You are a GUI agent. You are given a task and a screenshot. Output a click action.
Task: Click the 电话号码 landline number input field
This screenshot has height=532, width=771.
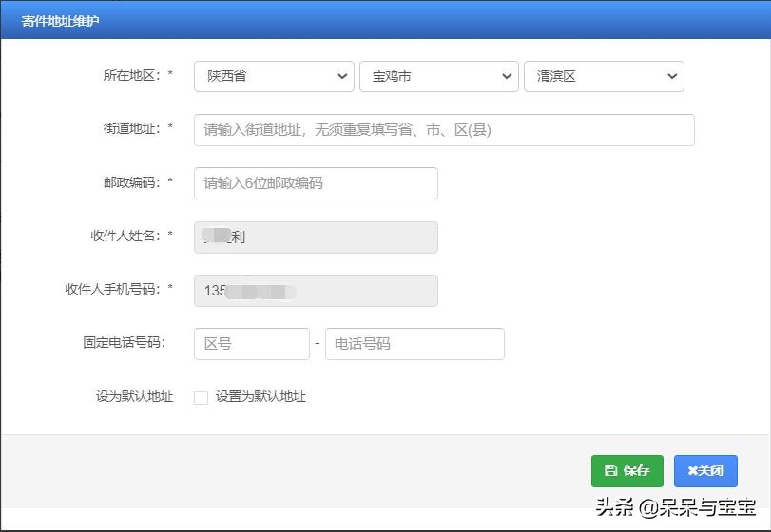point(414,344)
